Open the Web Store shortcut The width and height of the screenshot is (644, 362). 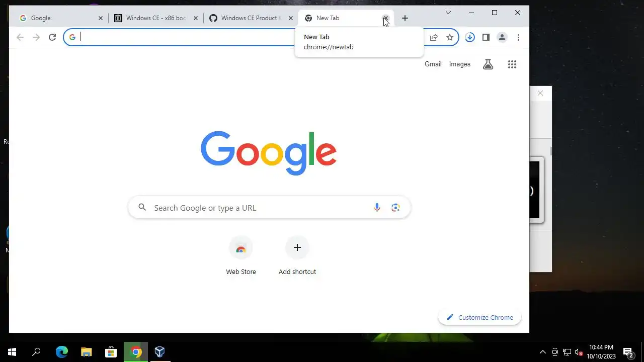click(241, 256)
